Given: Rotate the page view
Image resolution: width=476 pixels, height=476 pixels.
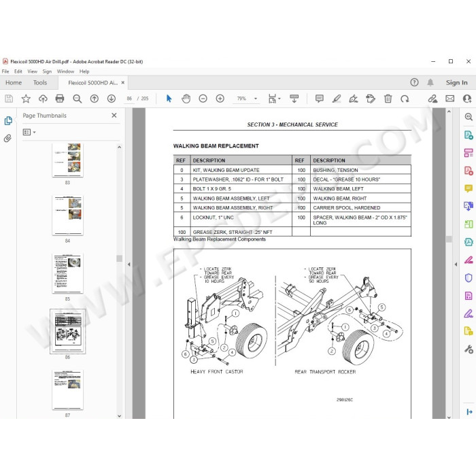Looking at the screenshot, I should click(x=405, y=99).
